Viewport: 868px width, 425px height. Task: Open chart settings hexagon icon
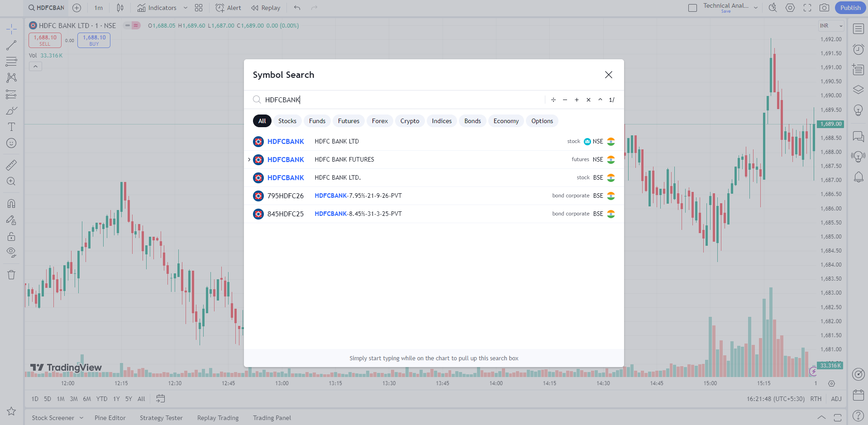(790, 8)
